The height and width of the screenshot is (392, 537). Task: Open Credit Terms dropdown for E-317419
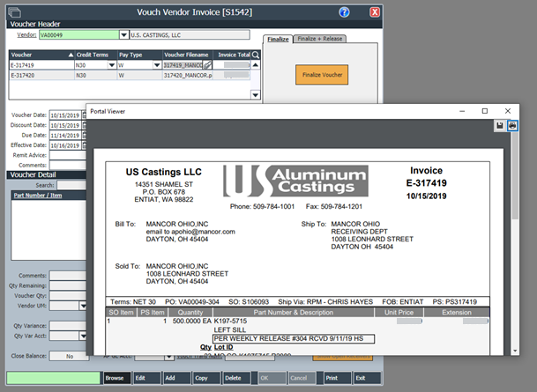tap(112, 65)
